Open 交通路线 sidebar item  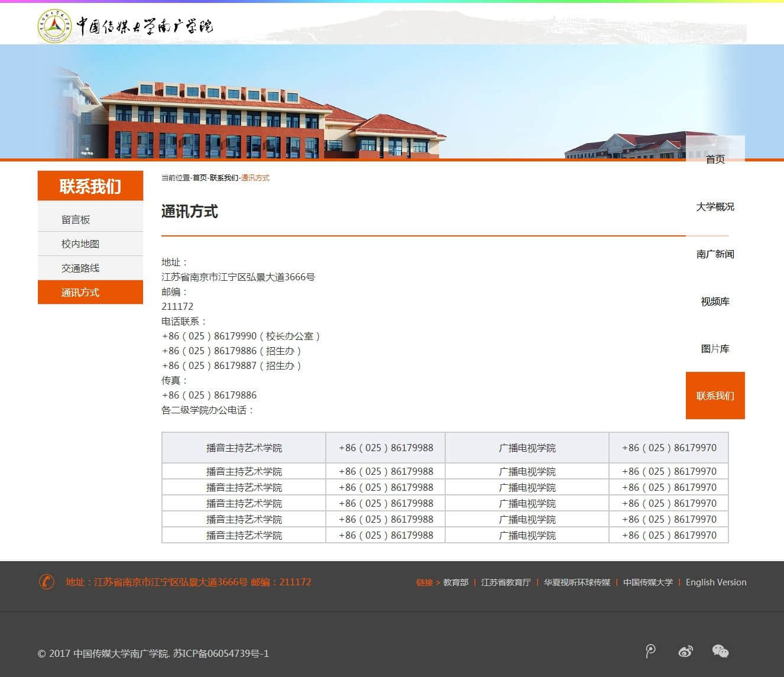pos(80,268)
